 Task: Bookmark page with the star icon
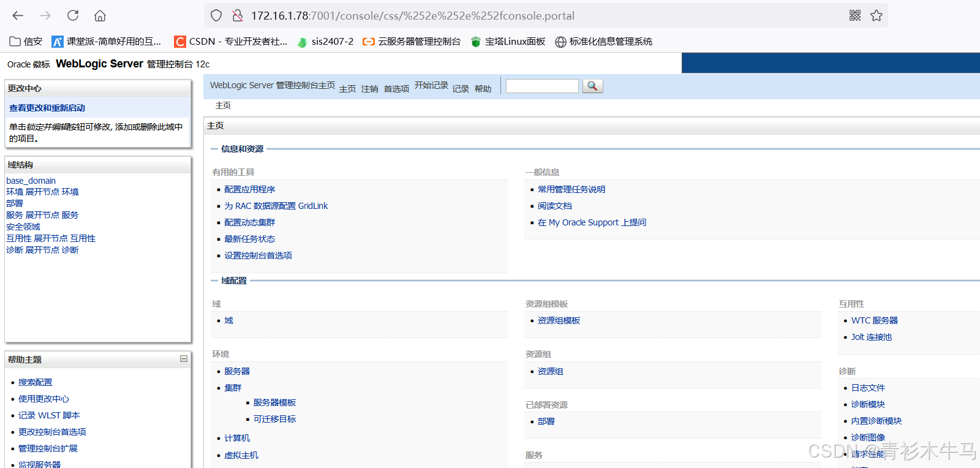click(876, 15)
